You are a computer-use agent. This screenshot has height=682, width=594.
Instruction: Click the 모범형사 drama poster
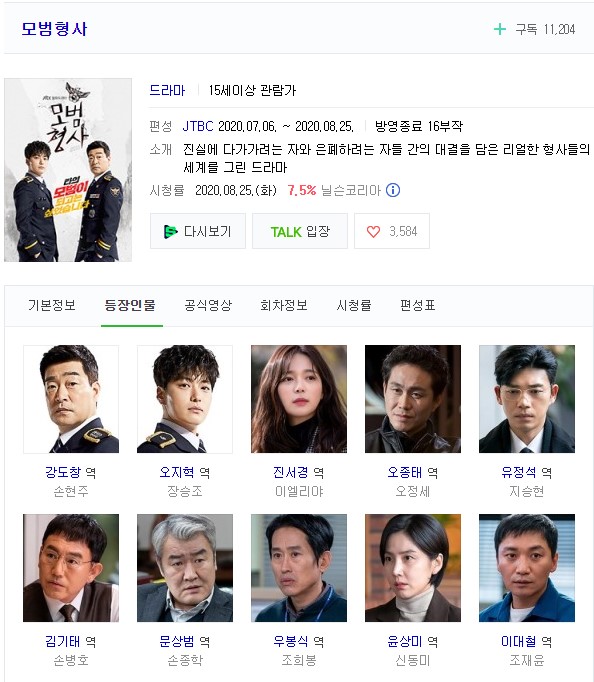point(68,170)
